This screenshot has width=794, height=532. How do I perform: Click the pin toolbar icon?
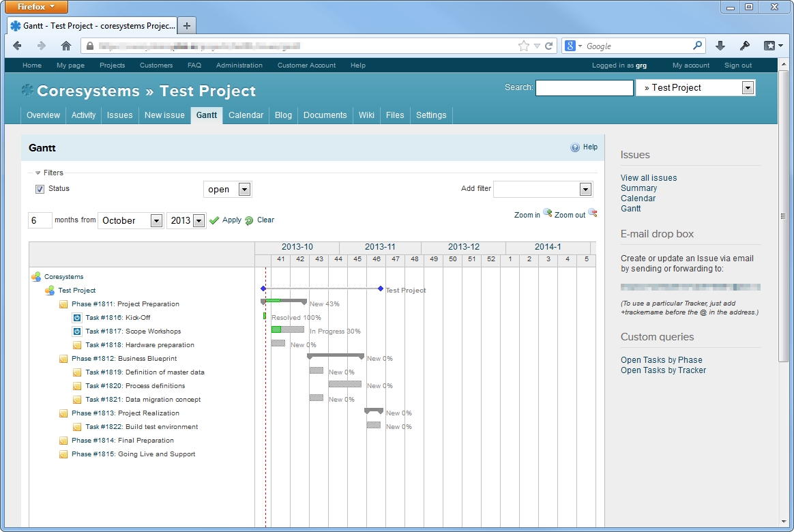744,46
